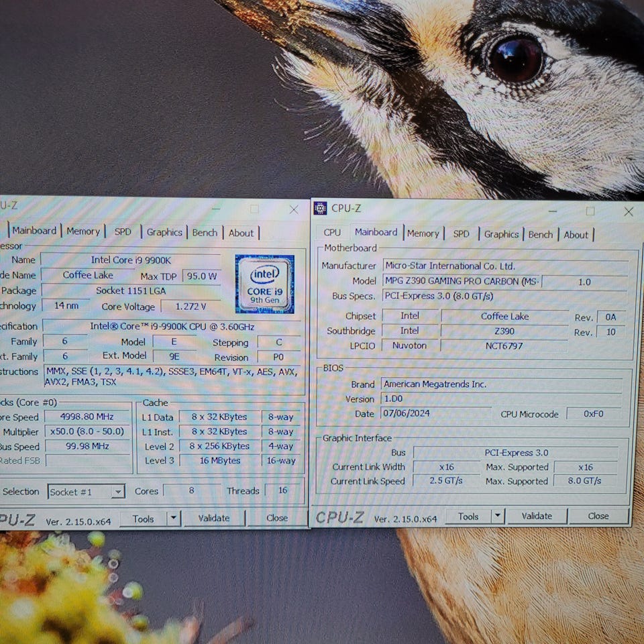Close the right CPU-Z window via X
Viewport: 644px width, 644px height.
(x=629, y=211)
